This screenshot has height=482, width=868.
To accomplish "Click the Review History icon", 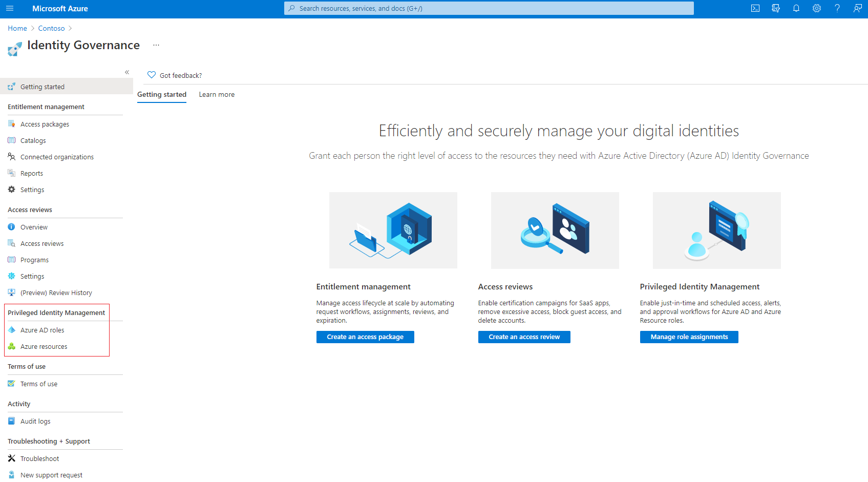I will tap(12, 292).
